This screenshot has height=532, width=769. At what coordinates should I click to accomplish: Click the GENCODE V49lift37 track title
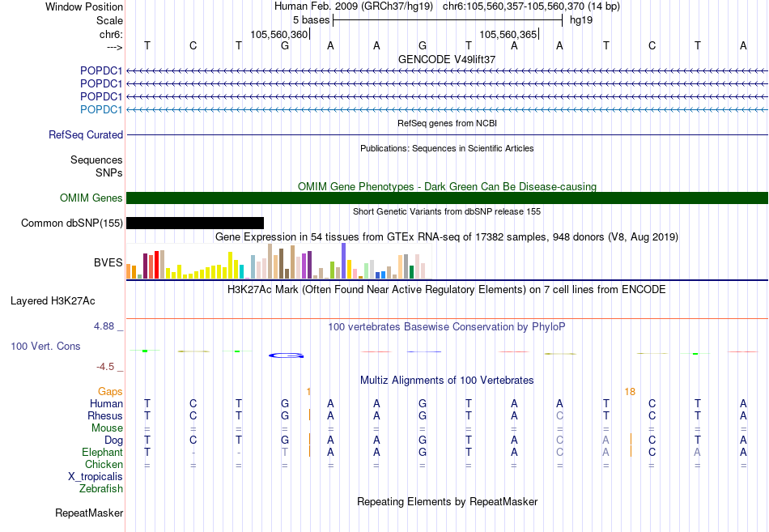[x=447, y=59]
